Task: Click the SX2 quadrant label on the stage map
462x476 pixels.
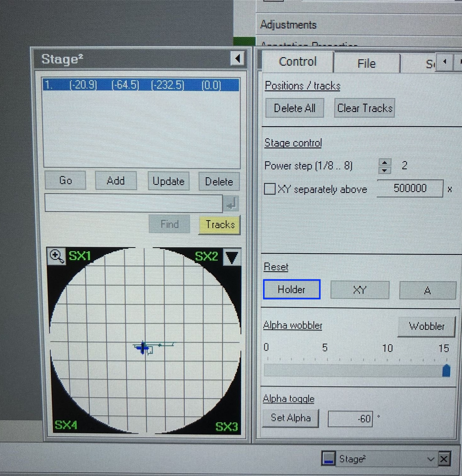Action: click(206, 256)
